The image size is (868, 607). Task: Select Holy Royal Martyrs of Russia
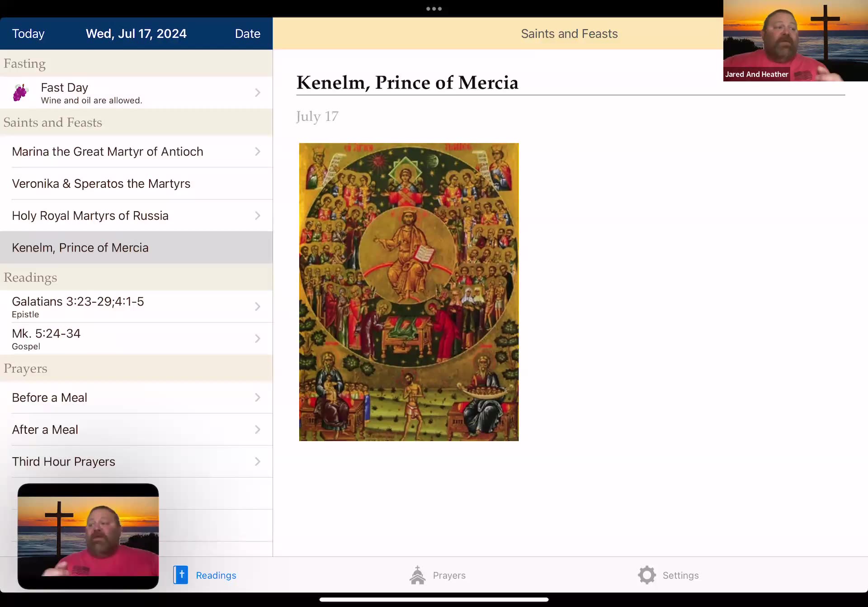[x=136, y=215]
